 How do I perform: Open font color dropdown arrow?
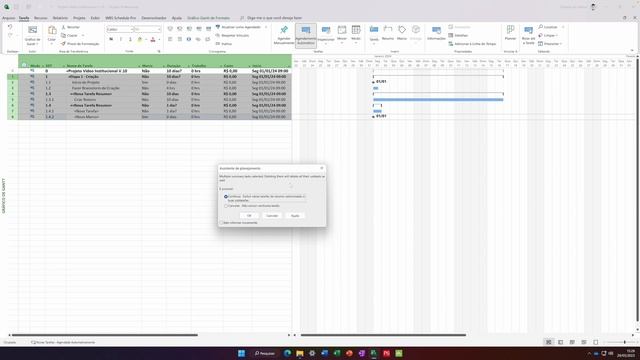pos(159,40)
